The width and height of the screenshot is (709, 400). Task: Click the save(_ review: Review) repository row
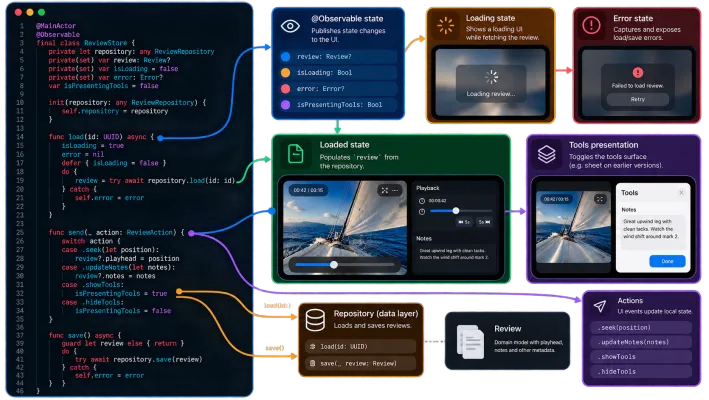[360, 363]
